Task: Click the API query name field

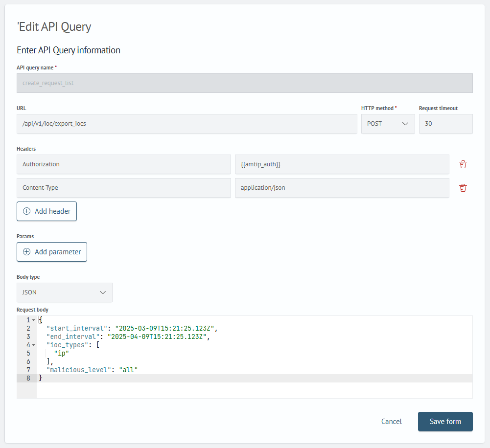Action: [x=244, y=83]
